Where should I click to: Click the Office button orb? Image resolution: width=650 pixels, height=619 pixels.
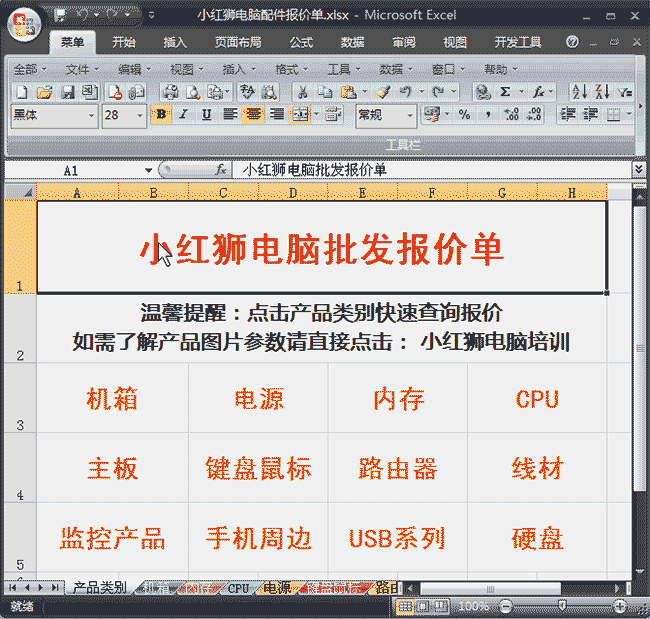click(24, 24)
